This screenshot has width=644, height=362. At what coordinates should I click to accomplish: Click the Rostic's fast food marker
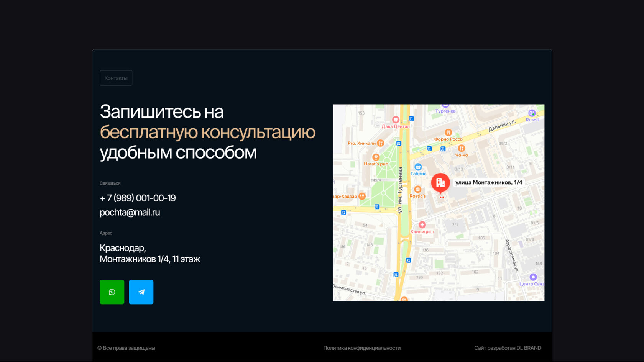pos(418,189)
